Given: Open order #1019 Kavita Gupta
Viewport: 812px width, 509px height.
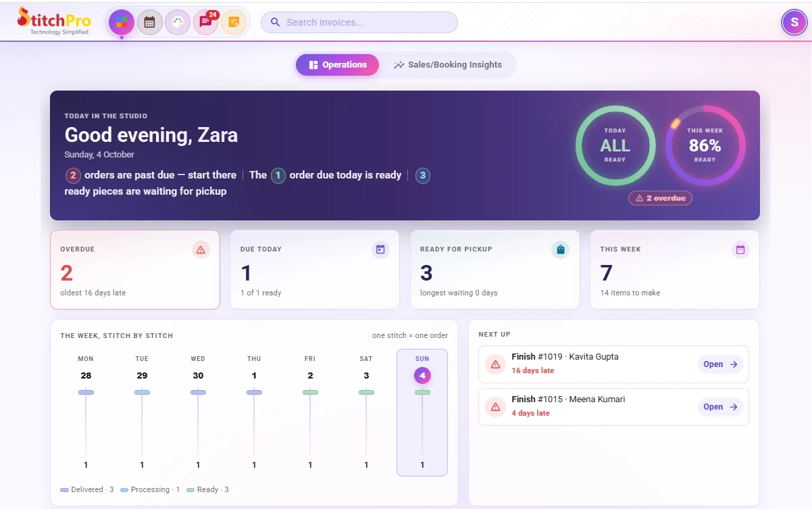Looking at the screenshot, I should pos(721,364).
